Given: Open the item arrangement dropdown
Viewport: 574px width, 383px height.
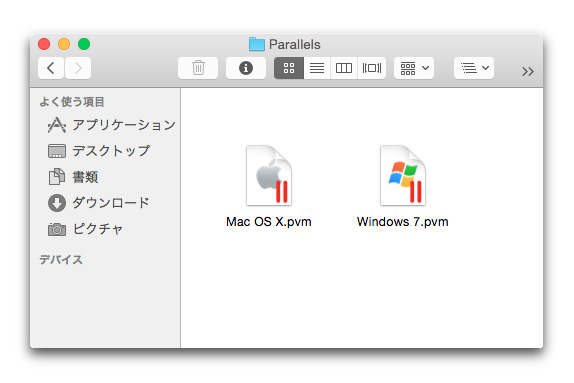Looking at the screenshot, I should click(414, 68).
